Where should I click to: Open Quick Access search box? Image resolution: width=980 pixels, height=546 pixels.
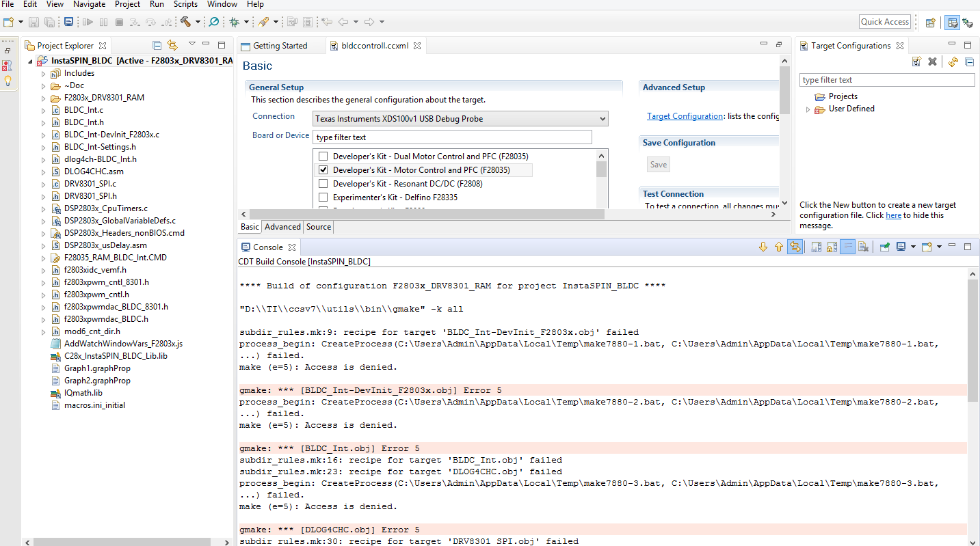coord(885,22)
